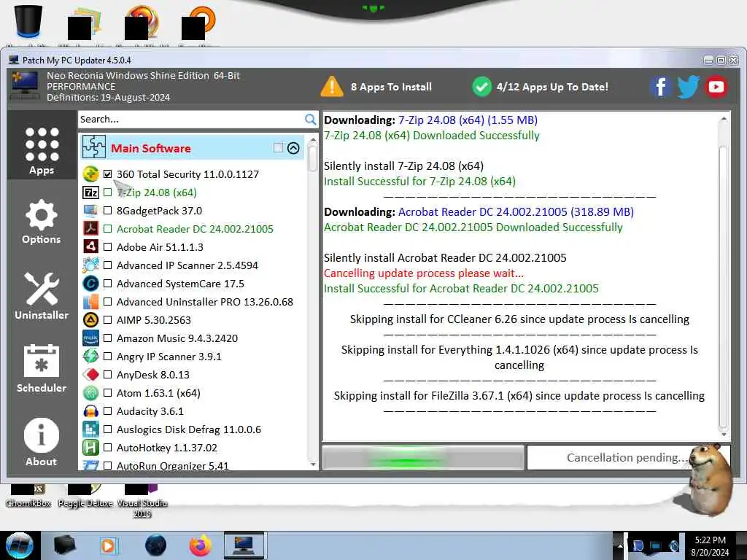
Task: Click the app list vertical scrollbar thumb
Action: (312, 158)
